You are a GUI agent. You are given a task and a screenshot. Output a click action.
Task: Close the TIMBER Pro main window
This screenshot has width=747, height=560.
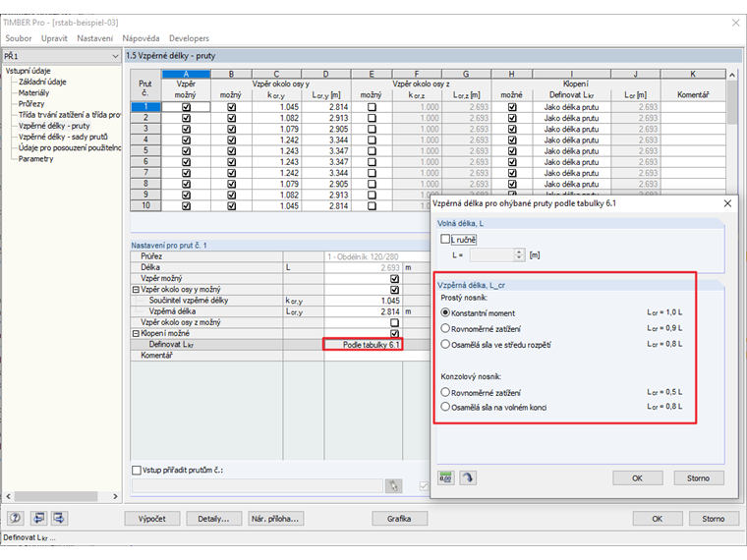click(x=735, y=23)
